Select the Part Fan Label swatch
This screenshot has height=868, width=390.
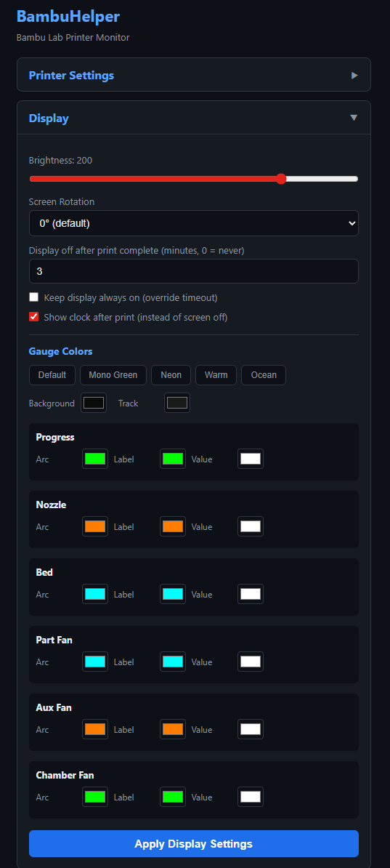pyautogui.click(x=173, y=662)
